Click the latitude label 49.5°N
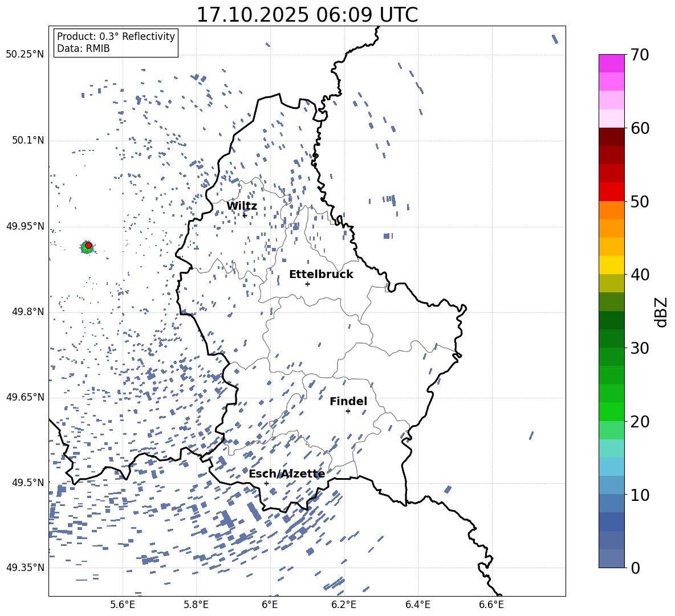675x616 pixels. (x=28, y=483)
